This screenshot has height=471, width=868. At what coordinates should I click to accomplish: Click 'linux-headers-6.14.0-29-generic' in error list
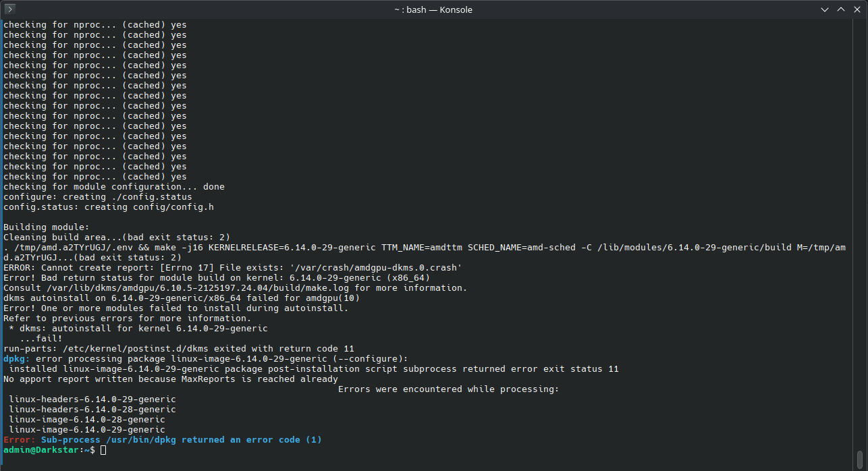click(92, 399)
